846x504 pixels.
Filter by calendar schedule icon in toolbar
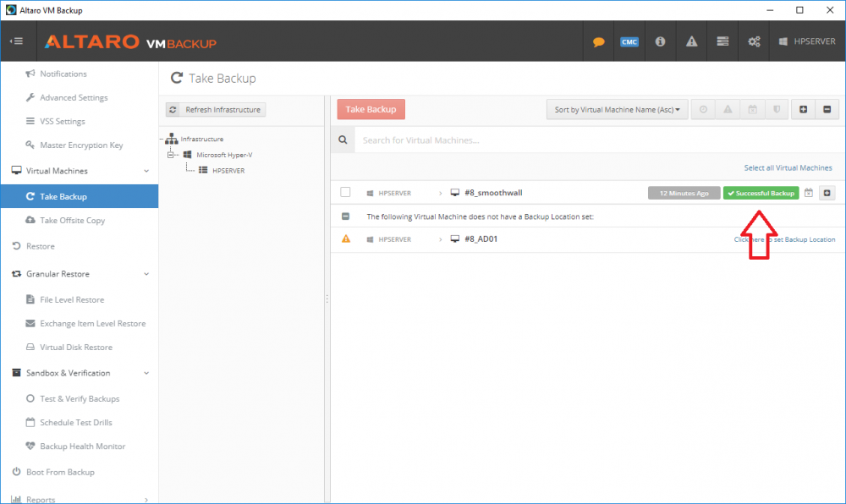pos(752,109)
